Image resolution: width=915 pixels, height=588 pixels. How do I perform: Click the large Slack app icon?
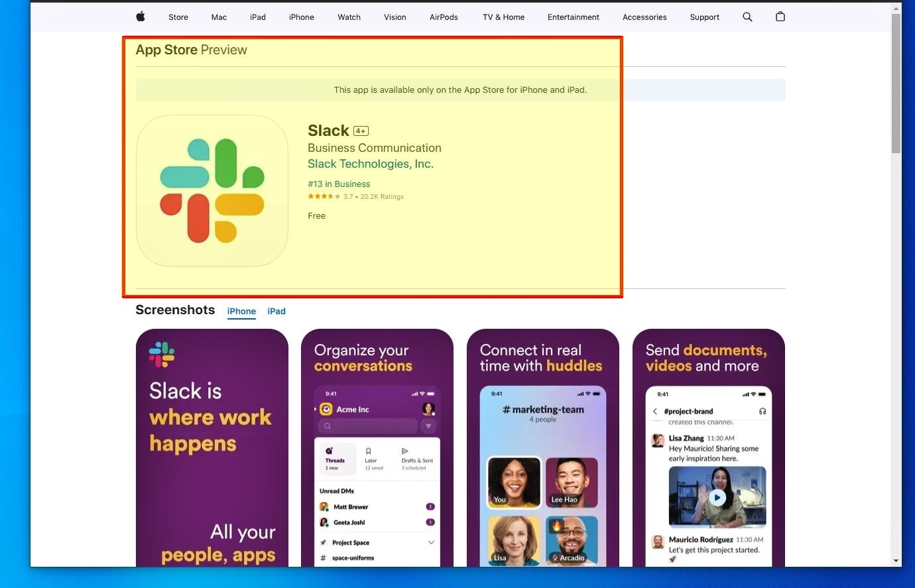point(212,191)
